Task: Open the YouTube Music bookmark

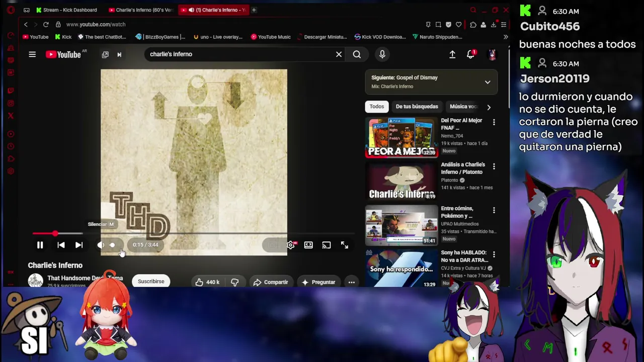Action: click(271, 37)
